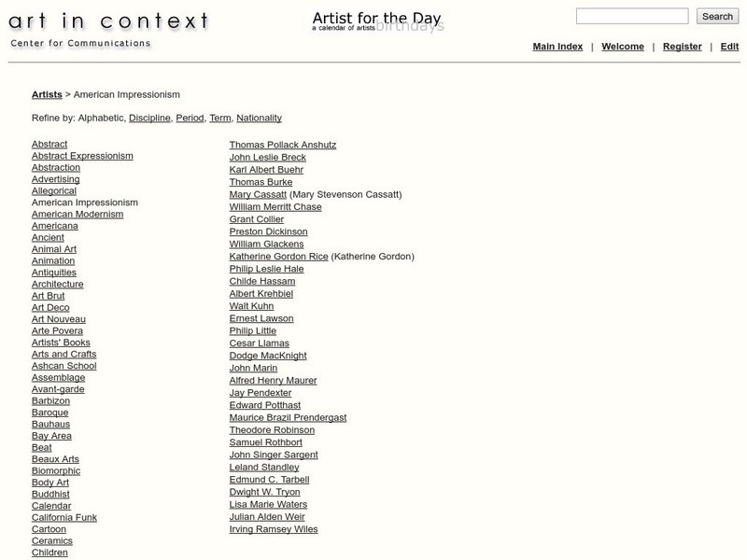
Task: Click the Search button
Action: (x=717, y=16)
